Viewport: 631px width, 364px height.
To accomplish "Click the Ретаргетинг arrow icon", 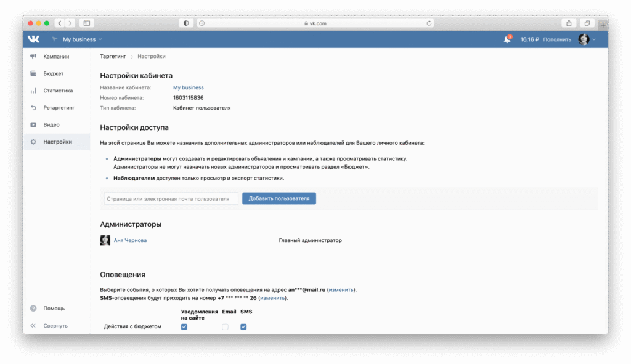I will (x=33, y=108).
